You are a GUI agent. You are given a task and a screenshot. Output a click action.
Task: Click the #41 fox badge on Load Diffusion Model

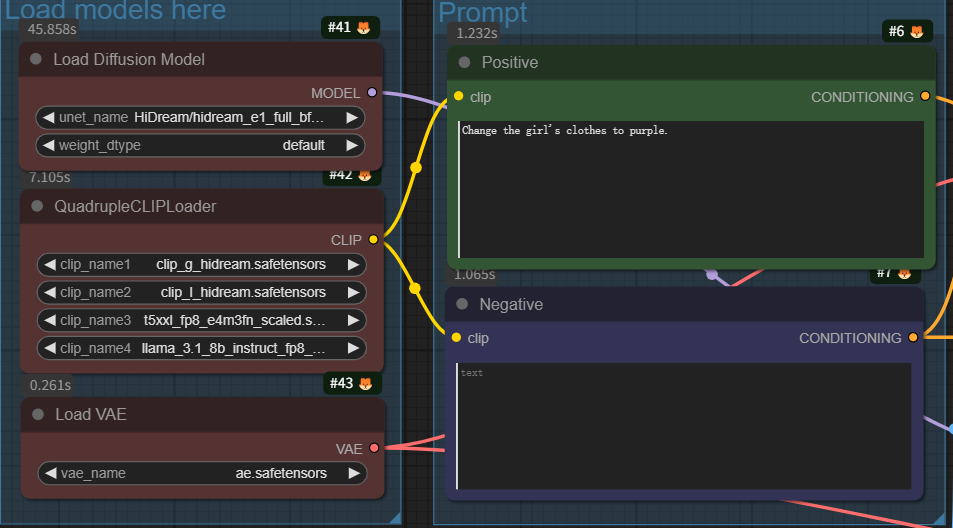pyautogui.click(x=350, y=27)
